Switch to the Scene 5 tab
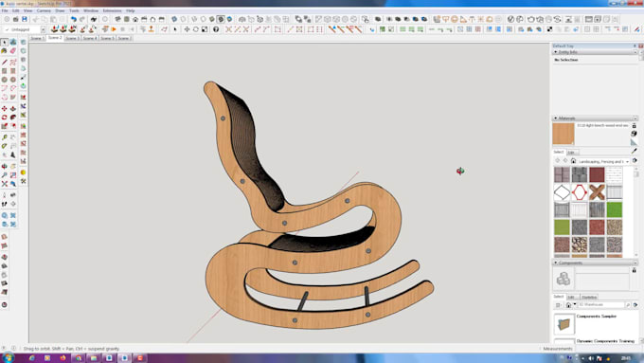Image resolution: width=644 pixels, height=363 pixels. (x=108, y=38)
